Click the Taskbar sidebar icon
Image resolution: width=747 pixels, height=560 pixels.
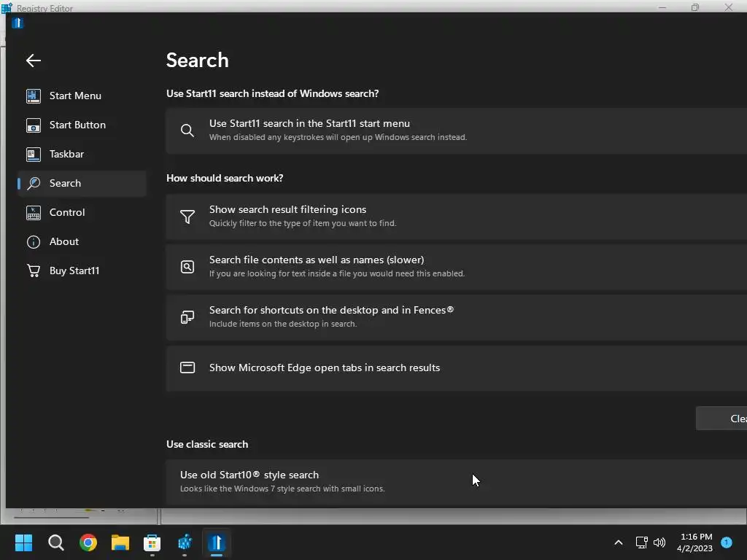coord(34,155)
